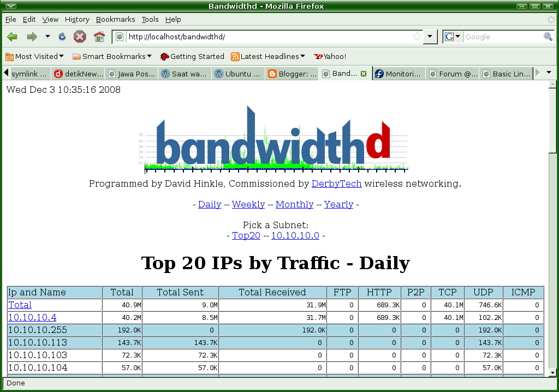The height and width of the screenshot is (392, 559).
Task: Open the Weekly traffic report link
Action: (x=248, y=204)
